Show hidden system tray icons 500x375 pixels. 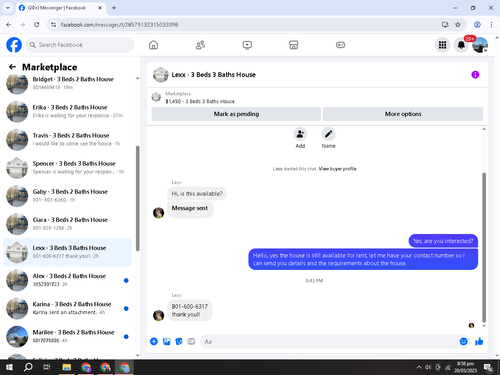tap(419, 367)
